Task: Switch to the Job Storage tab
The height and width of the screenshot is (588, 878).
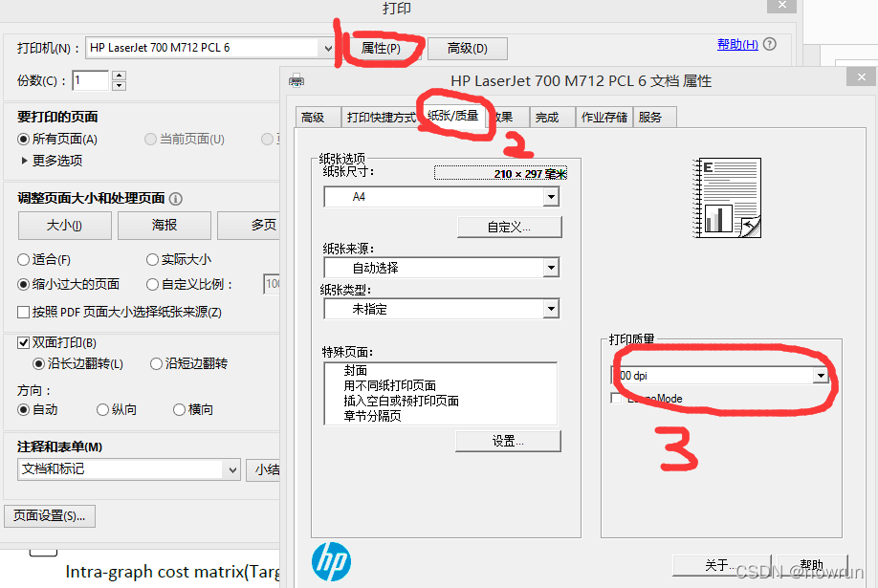Action: pos(604,118)
